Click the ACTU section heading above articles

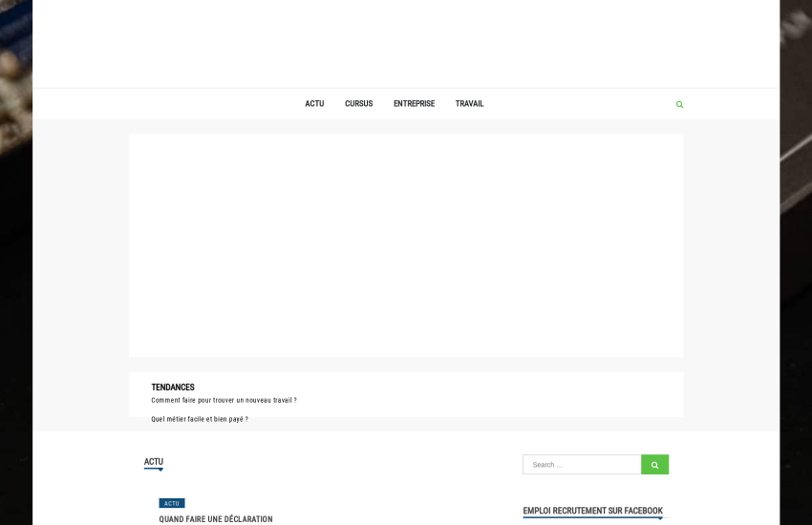click(x=153, y=462)
